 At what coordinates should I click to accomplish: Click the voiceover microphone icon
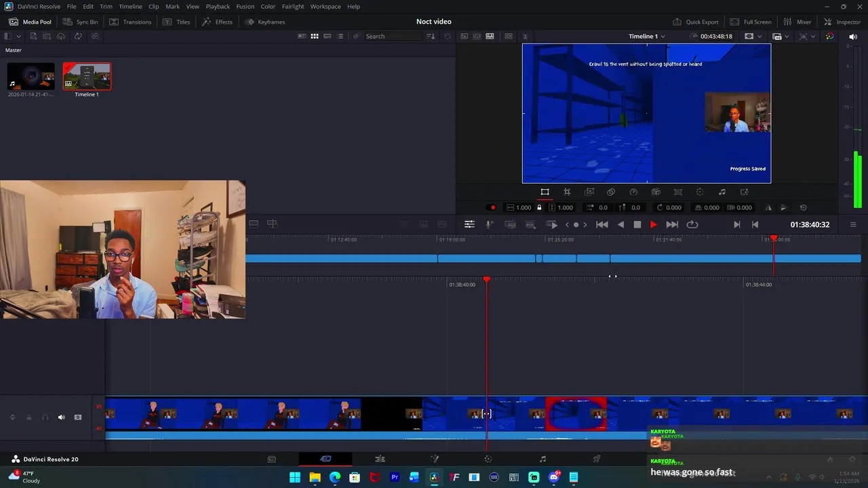click(490, 224)
